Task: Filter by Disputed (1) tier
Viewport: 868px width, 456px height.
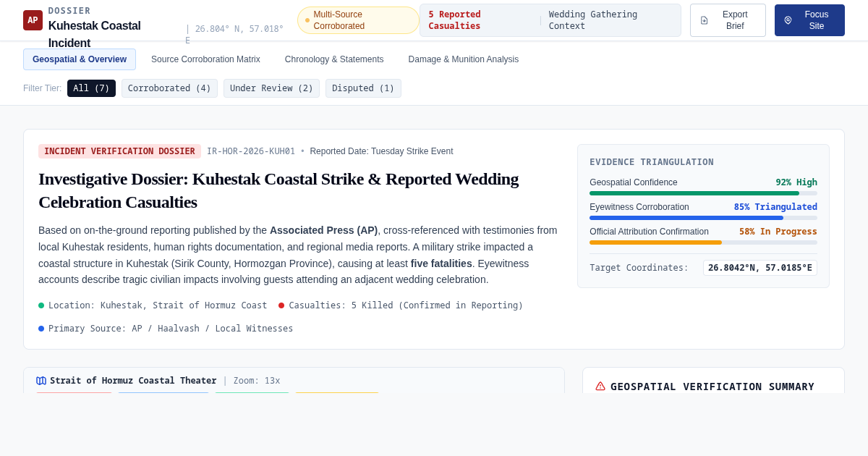Action: (363, 88)
